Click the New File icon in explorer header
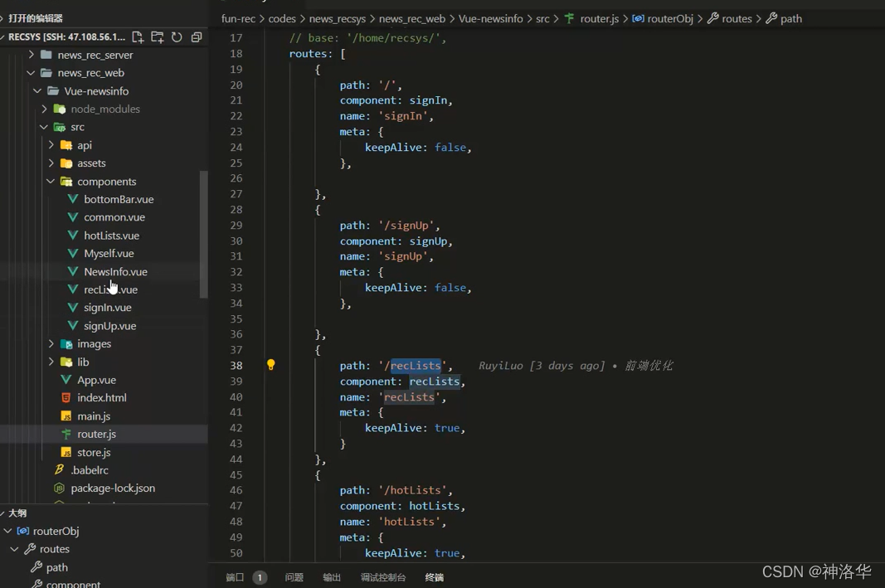 pyautogui.click(x=138, y=37)
